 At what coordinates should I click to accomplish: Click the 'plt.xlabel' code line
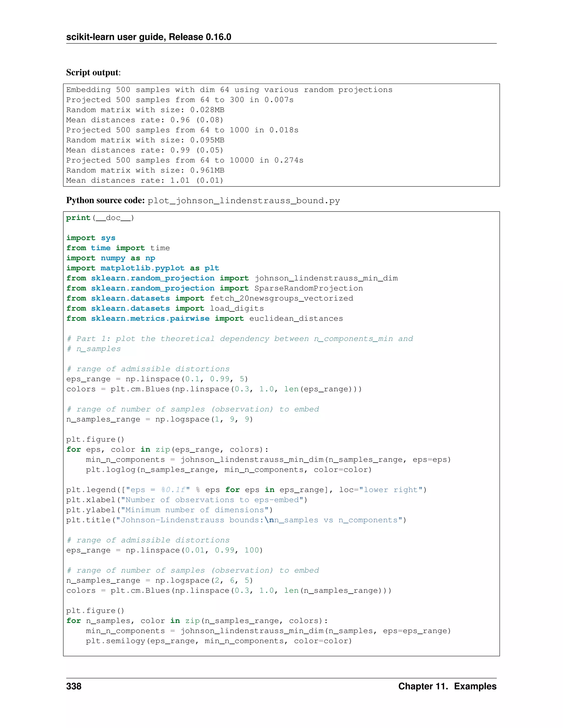pos(187,500)
